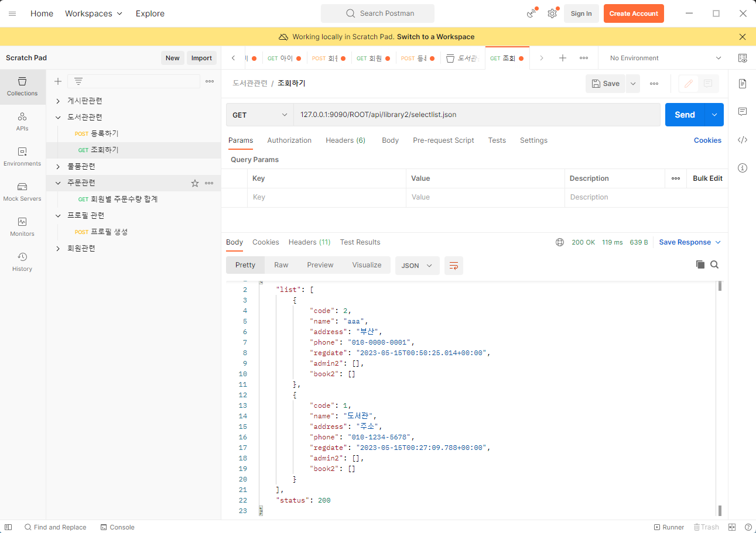Open the Monitors sidebar section
This screenshot has height=533, width=756.
[22, 227]
